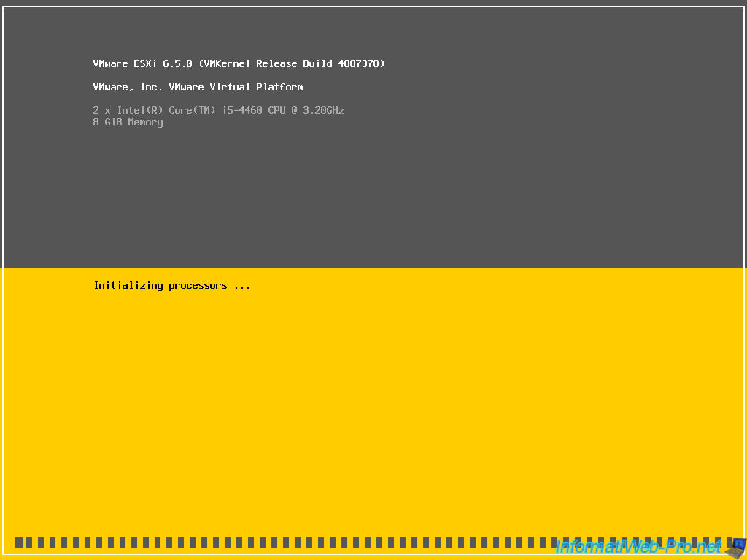Select the 'VMware, Inc. VMware Virtual Platform' line
The width and height of the screenshot is (747, 560).
198,87
